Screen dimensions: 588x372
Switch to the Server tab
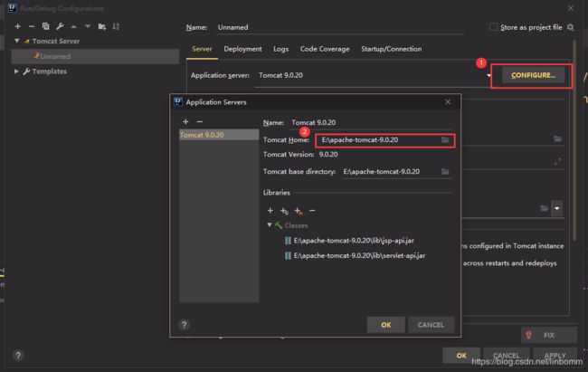(x=202, y=49)
